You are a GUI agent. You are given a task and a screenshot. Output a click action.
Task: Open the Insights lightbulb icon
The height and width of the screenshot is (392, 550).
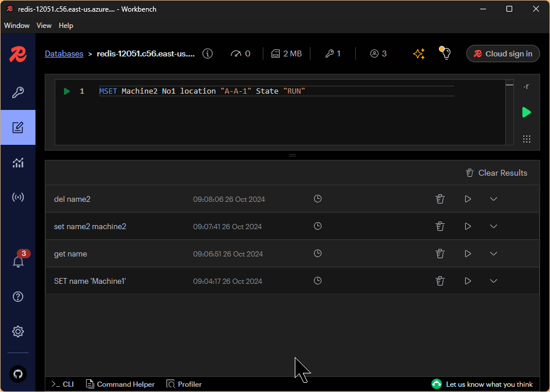445,53
